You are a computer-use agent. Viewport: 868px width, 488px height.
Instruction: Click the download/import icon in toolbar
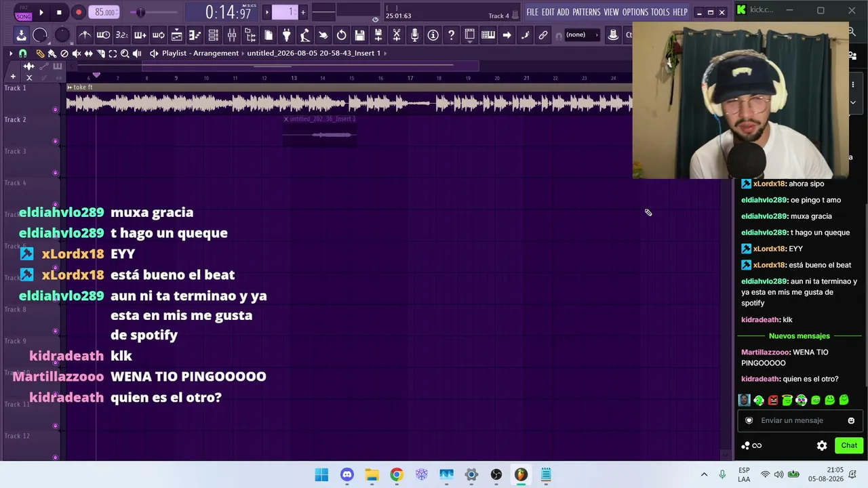coord(21,35)
